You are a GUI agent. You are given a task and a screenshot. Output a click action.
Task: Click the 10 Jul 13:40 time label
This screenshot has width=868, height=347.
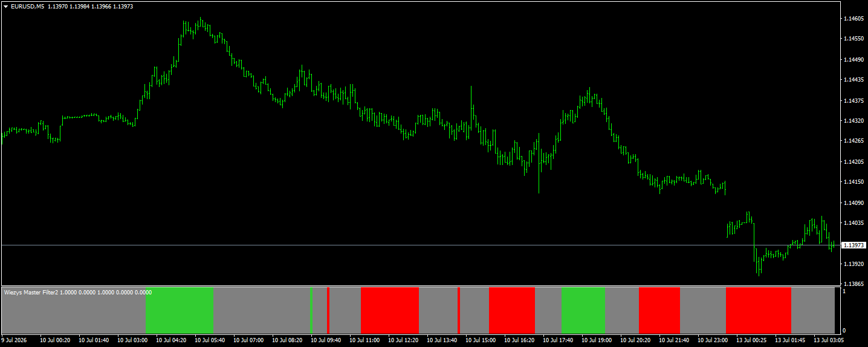442,340
